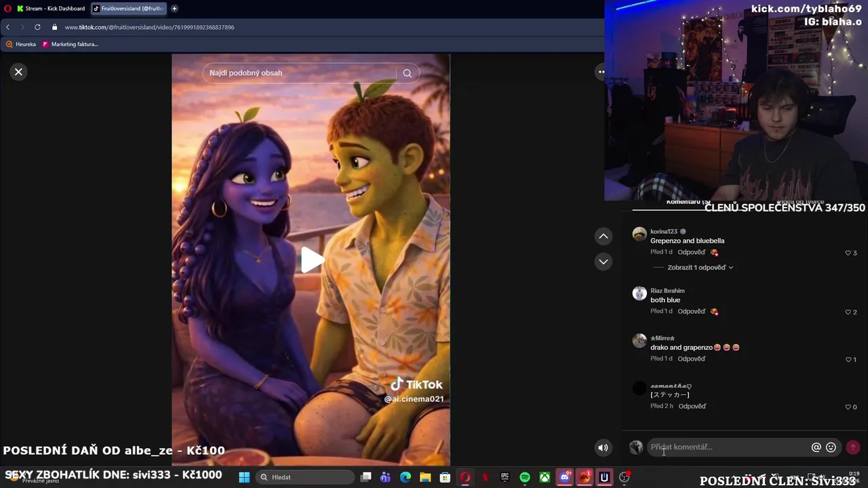Like samantha's sticker comment
The image size is (868, 488).
[x=848, y=407]
